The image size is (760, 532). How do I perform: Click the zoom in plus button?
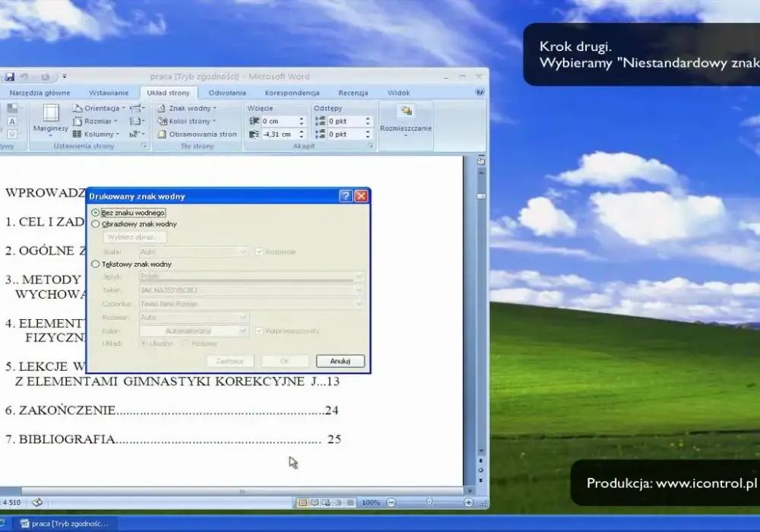pyautogui.click(x=468, y=502)
